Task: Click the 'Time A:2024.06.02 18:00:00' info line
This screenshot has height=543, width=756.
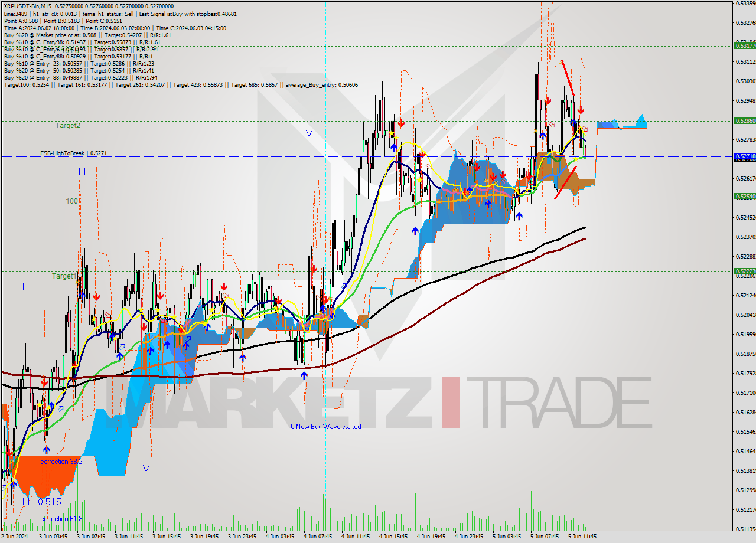Action: 115,28
